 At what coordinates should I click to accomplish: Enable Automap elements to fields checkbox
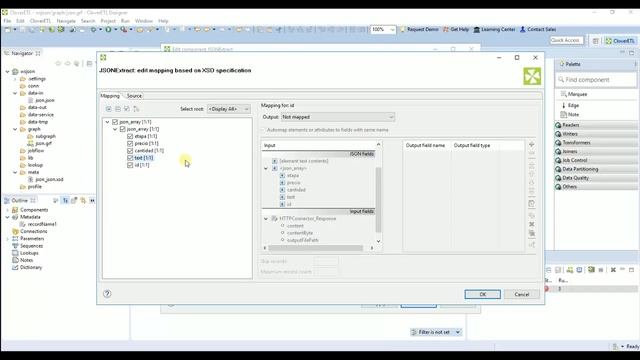pyautogui.click(x=264, y=130)
